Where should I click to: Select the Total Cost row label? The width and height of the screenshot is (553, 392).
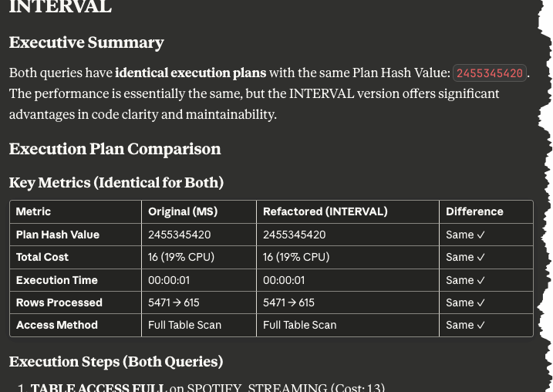(x=42, y=257)
